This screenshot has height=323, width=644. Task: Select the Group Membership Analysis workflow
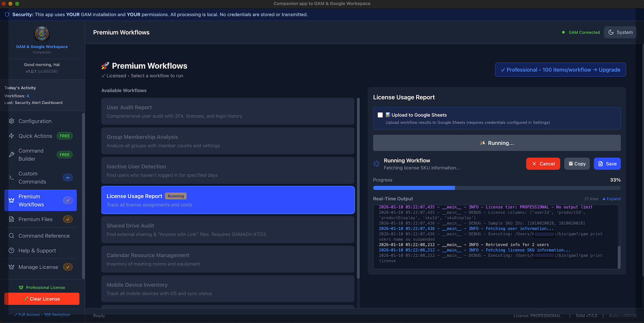point(228,141)
